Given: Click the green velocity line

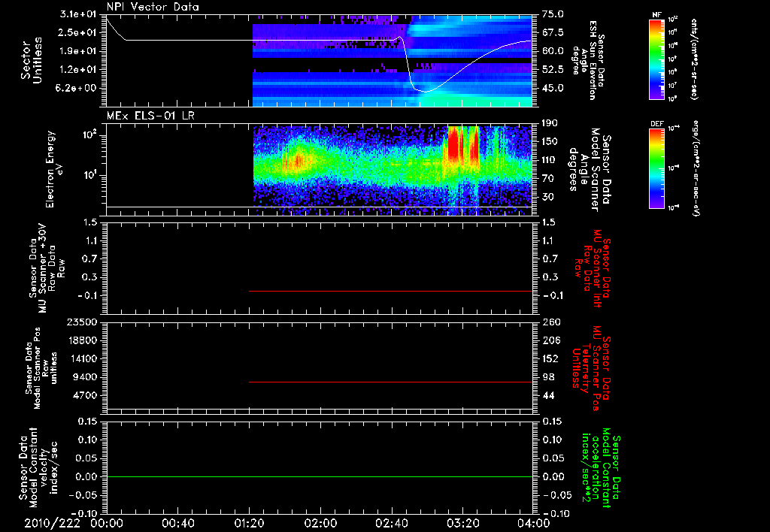Looking at the screenshot, I should tap(320, 476).
